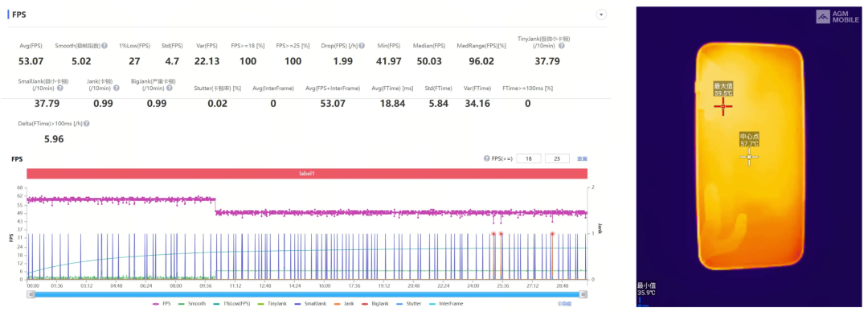868x312 pixels.
Task: Click the 最小值 35.9℃ thermal label
Action: pos(645,289)
